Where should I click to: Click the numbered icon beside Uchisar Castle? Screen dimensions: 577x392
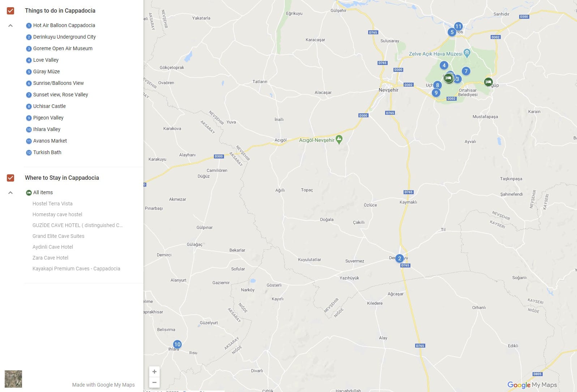coord(29,106)
